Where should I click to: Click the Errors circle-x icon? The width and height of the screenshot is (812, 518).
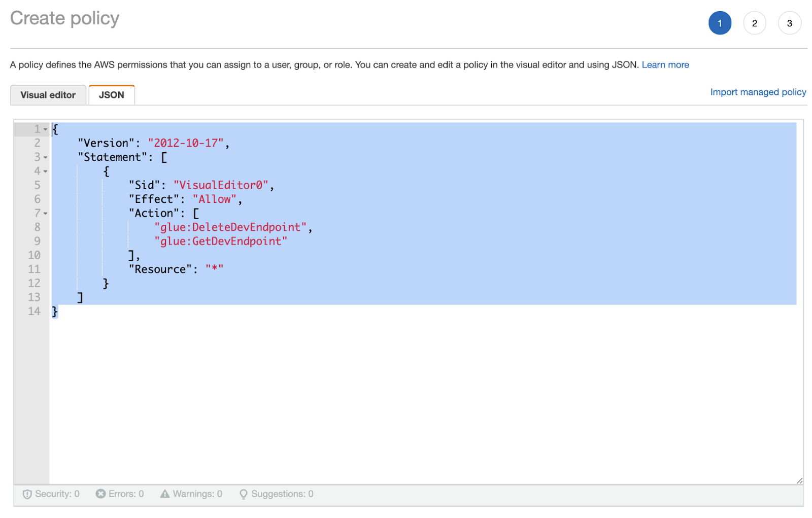(x=100, y=494)
